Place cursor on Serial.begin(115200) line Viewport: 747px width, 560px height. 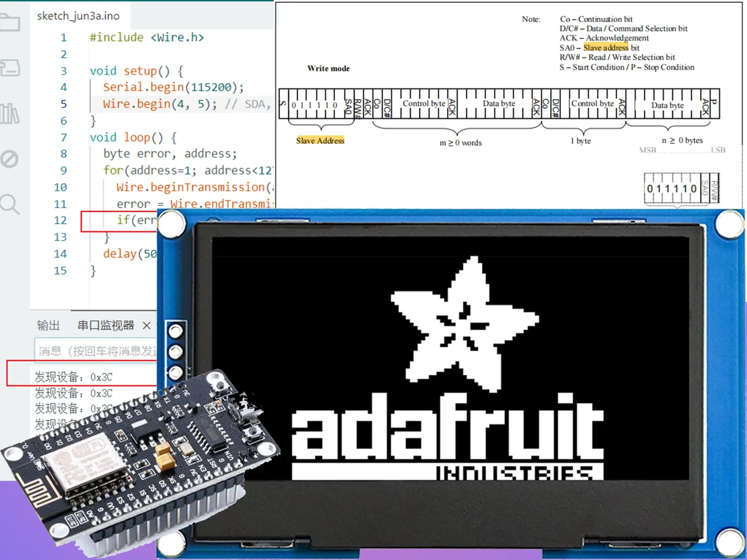click(173, 87)
